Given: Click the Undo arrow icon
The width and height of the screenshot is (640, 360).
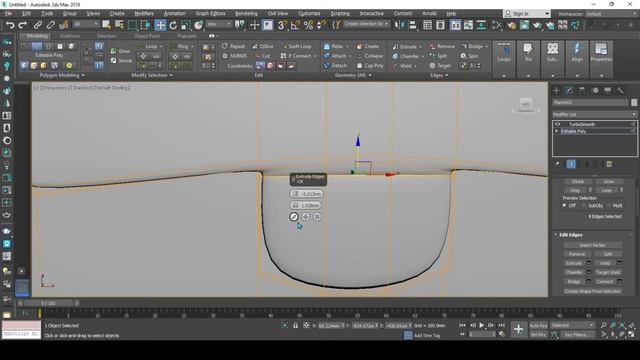Looking at the screenshot, I should click(9, 25).
